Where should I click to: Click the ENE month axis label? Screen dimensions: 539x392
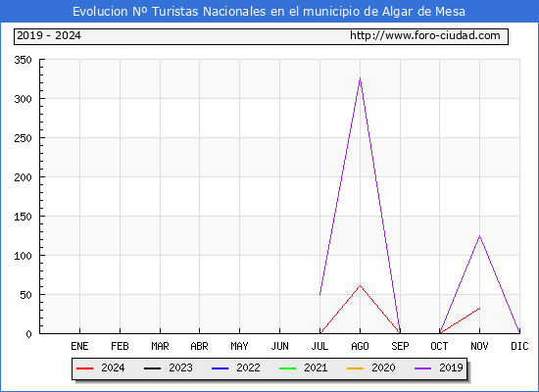79,346
